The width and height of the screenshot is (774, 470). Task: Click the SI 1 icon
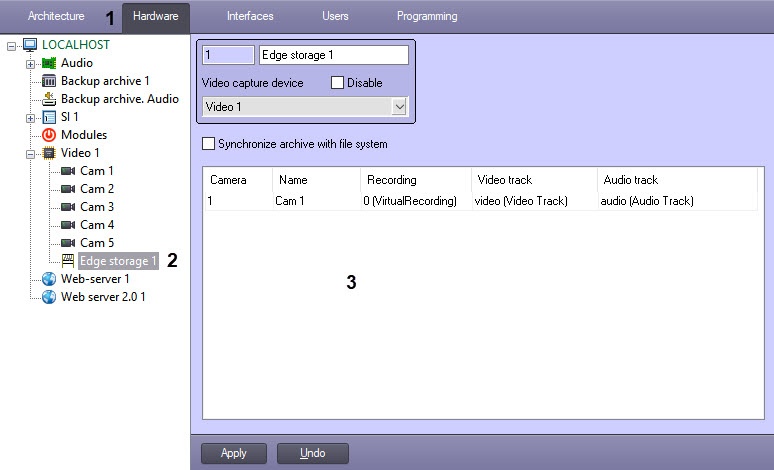click(49, 117)
